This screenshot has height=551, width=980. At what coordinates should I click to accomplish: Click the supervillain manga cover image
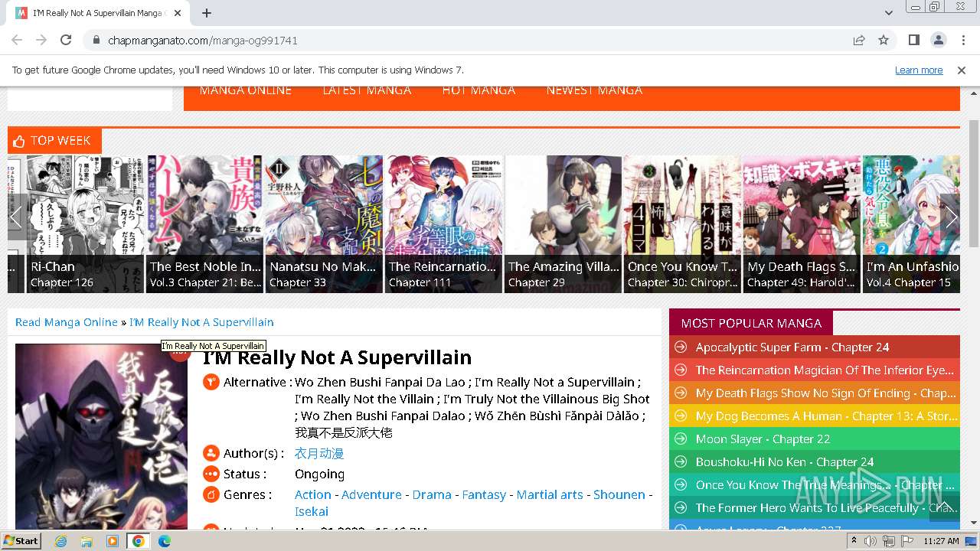coord(101,437)
